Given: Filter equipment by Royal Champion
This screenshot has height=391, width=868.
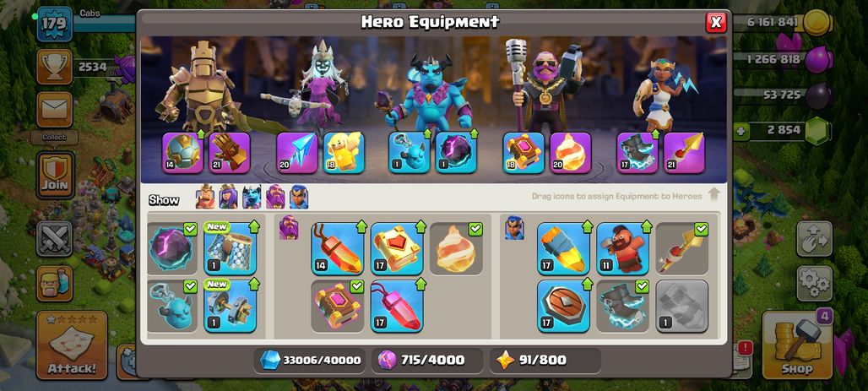Looking at the screenshot, I should (299, 196).
